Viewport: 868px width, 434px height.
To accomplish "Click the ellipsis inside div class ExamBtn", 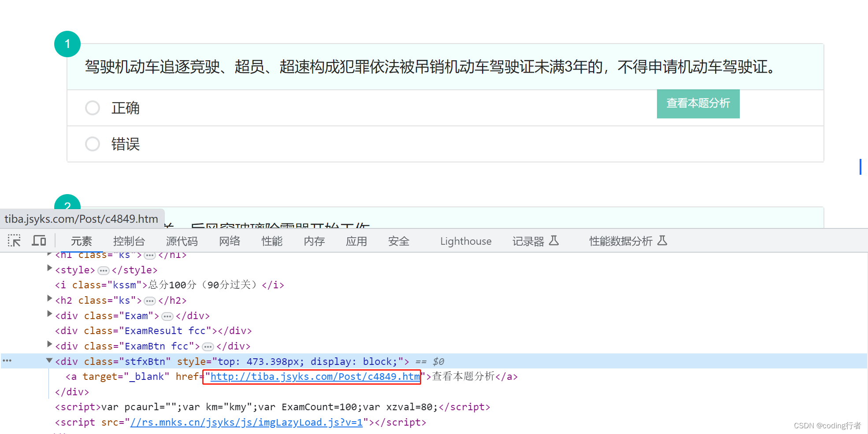I will click(x=208, y=346).
